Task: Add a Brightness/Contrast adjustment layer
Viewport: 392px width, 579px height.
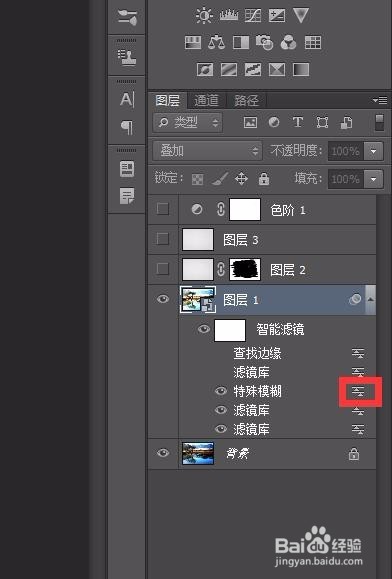Action: coord(204,16)
